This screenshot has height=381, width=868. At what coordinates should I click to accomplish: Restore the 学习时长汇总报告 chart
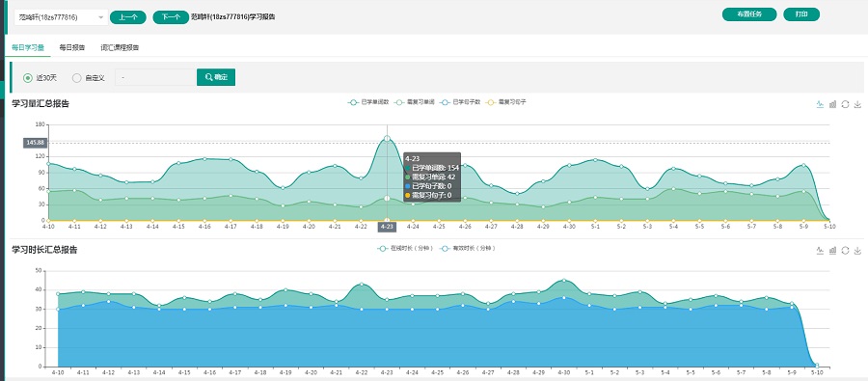pyautogui.click(x=845, y=251)
